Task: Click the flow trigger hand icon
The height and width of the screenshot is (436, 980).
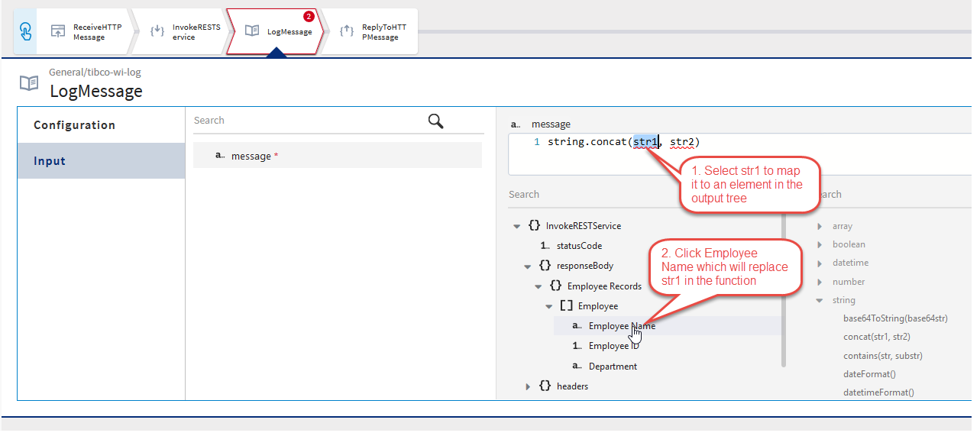Action: [x=25, y=31]
